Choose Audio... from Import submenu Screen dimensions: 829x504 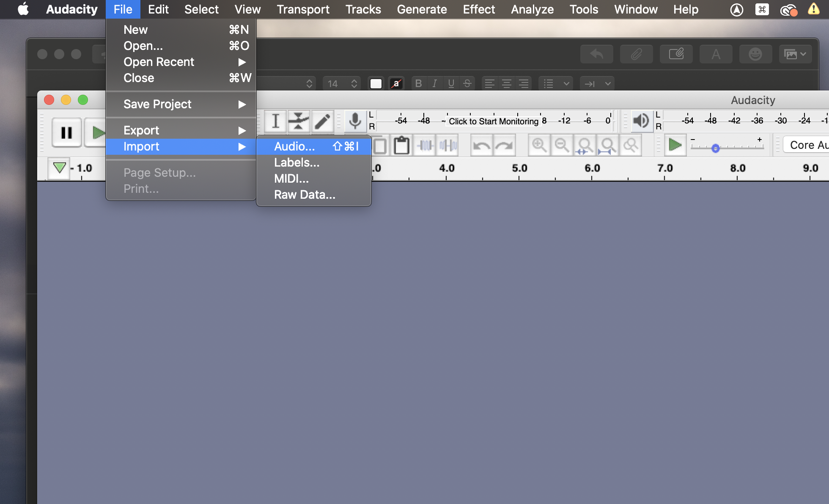(x=314, y=146)
